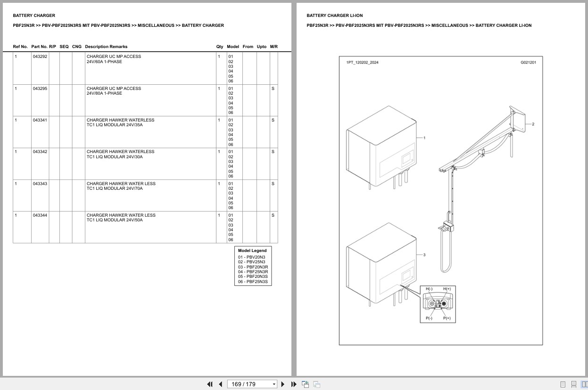Click the BATTERY CHARGER LI-ION page title
Viewport: 588px width, 390px height.
coord(335,16)
